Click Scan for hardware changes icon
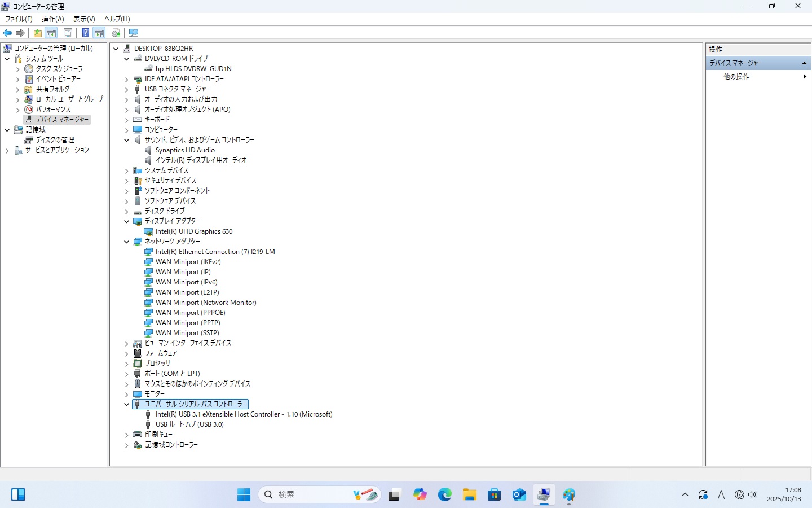The image size is (812, 508). coord(134,33)
